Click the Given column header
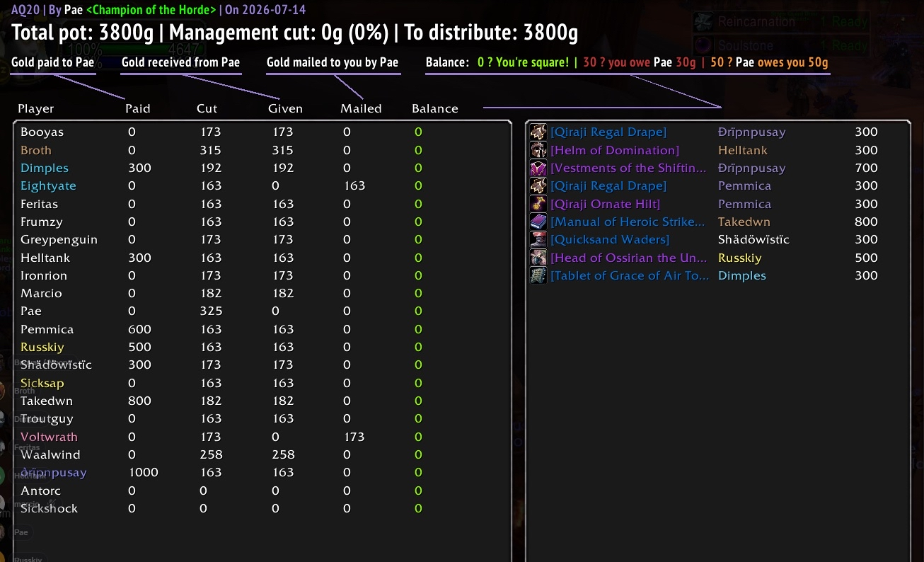This screenshot has height=562, width=924. pyautogui.click(x=285, y=108)
